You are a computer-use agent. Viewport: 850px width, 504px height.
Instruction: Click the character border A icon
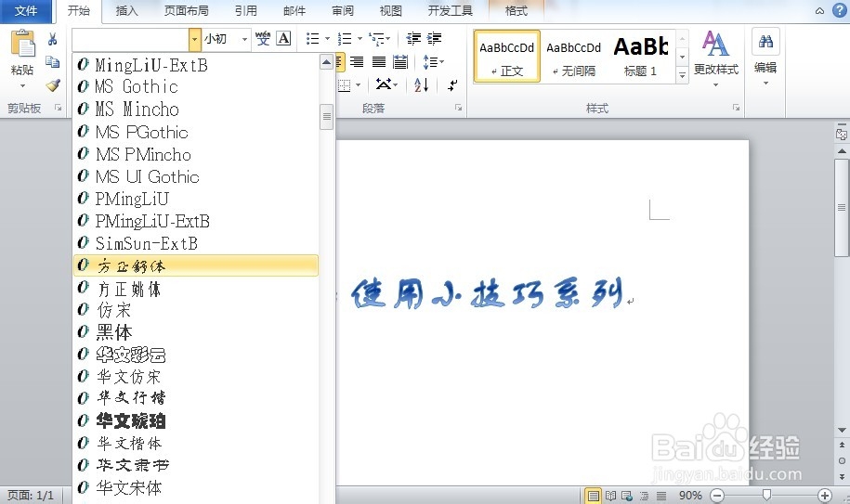pyautogui.click(x=283, y=38)
